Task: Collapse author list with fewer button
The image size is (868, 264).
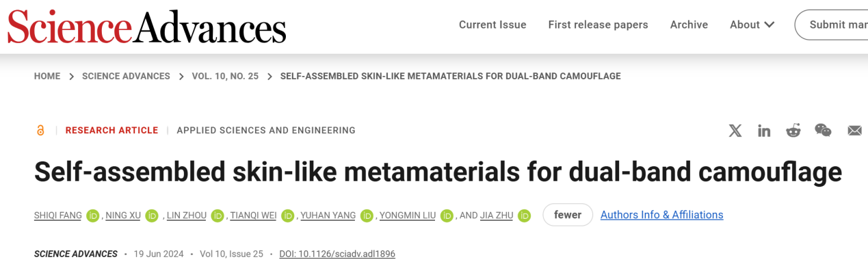Action: click(568, 215)
